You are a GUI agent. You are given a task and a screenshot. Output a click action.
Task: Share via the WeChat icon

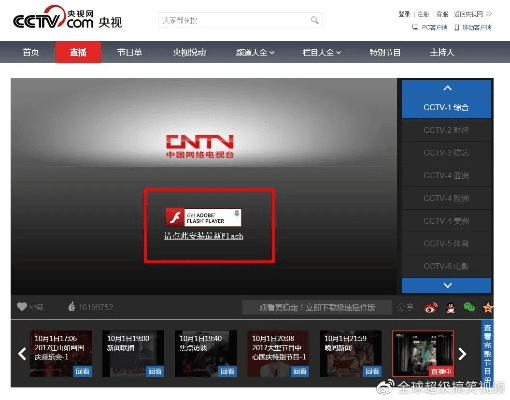(x=469, y=307)
